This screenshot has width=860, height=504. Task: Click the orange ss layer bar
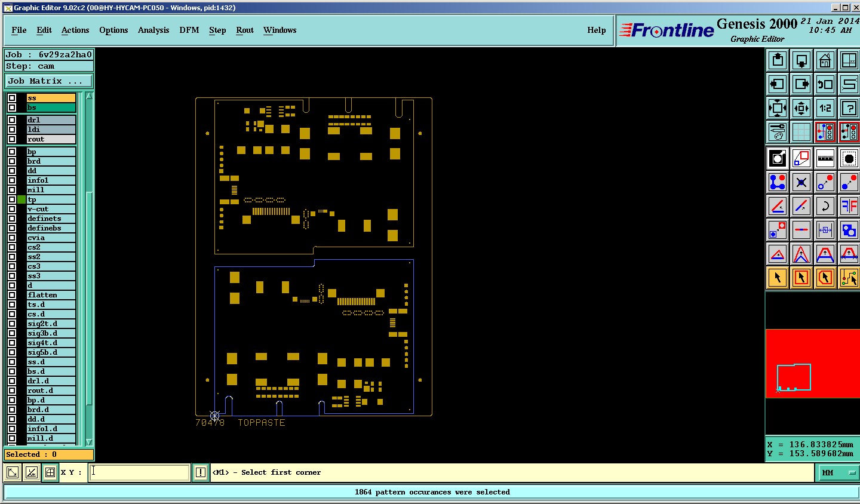point(51,98)
